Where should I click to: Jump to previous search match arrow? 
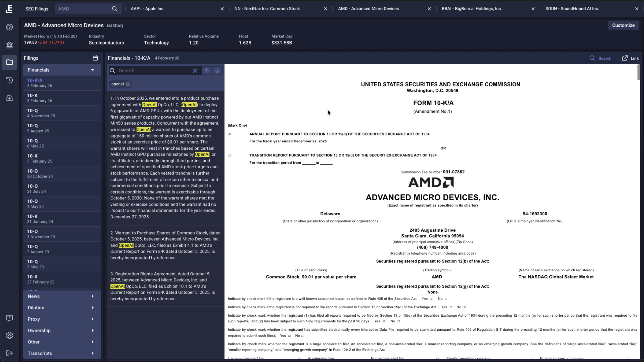tap(207, 70)
